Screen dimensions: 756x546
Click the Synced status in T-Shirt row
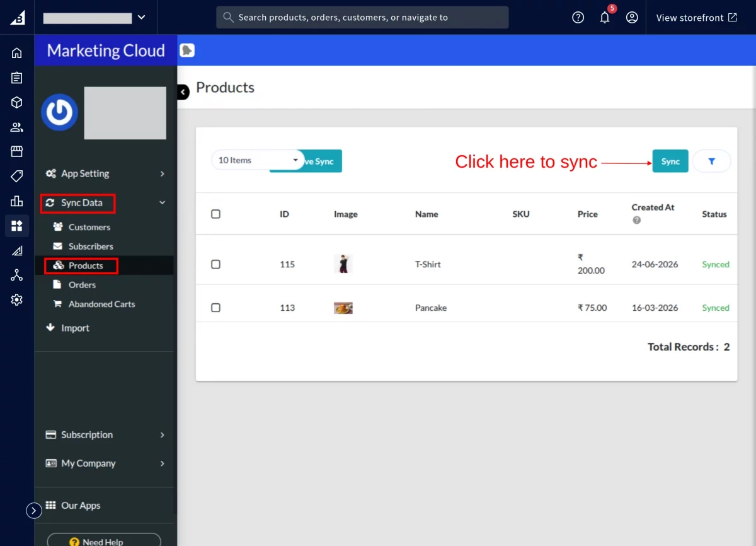716,264
